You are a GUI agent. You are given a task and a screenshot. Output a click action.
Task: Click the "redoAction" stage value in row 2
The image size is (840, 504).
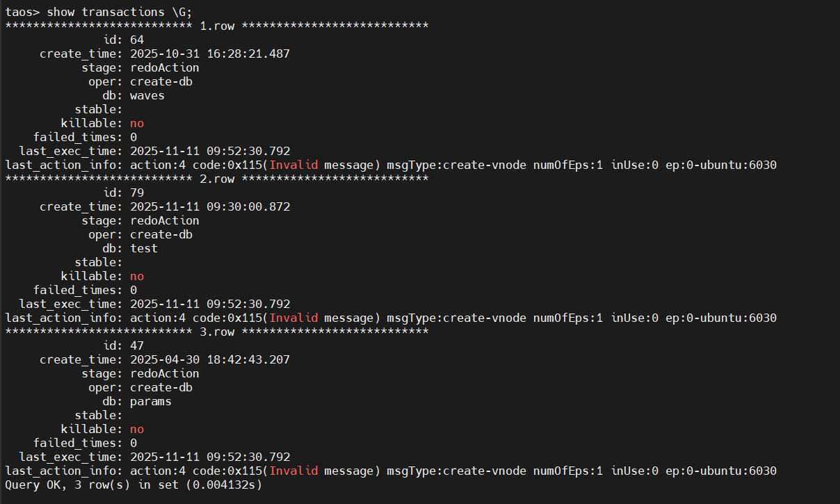[x=164, y=220]
